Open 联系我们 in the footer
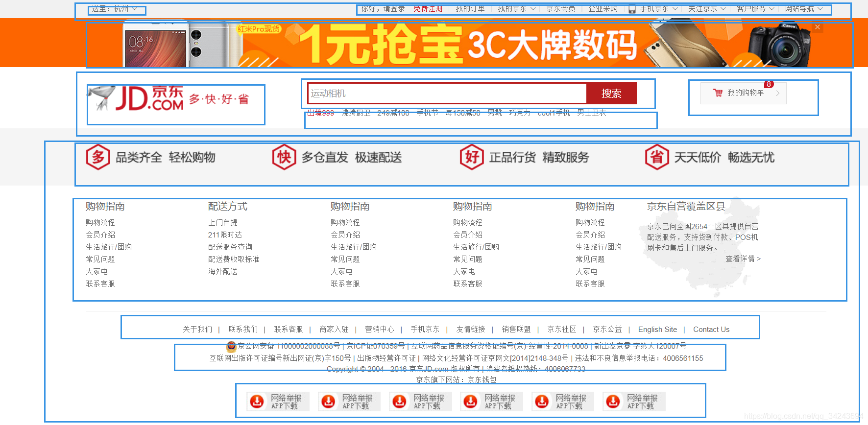 [243, 330]
